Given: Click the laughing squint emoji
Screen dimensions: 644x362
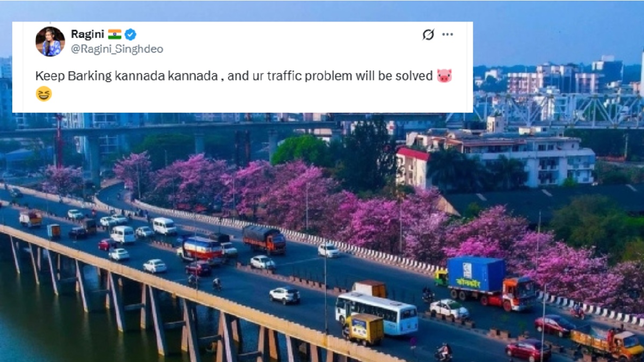Looking at the screenshot, I should click(43, 94).
